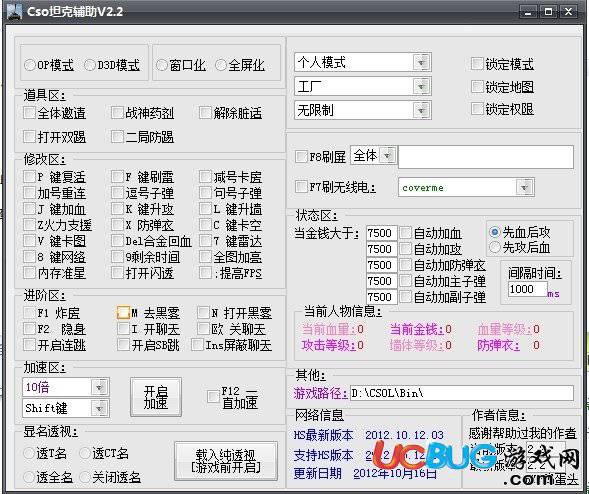The image size is (589, 494).
Task: Click the 开启加速 button
Action: click(x=156, y=397)
